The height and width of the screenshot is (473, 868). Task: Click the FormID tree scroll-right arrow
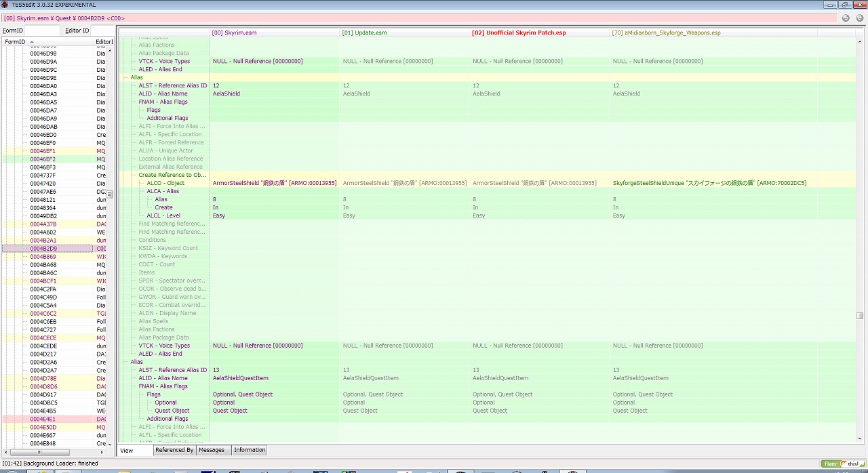(102, 451)
